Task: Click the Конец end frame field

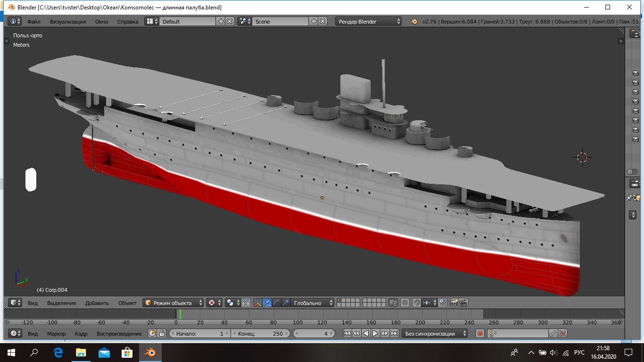Action: pos(261,333)
